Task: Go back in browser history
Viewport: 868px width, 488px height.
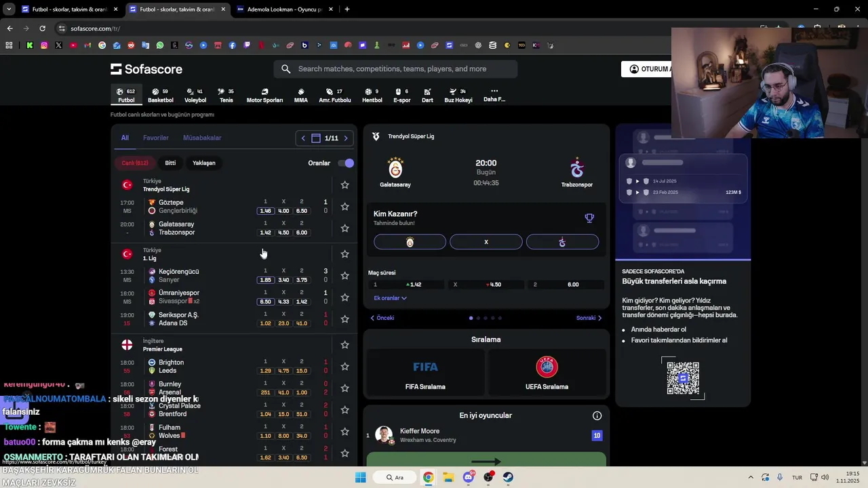Action: coord(9,28)
